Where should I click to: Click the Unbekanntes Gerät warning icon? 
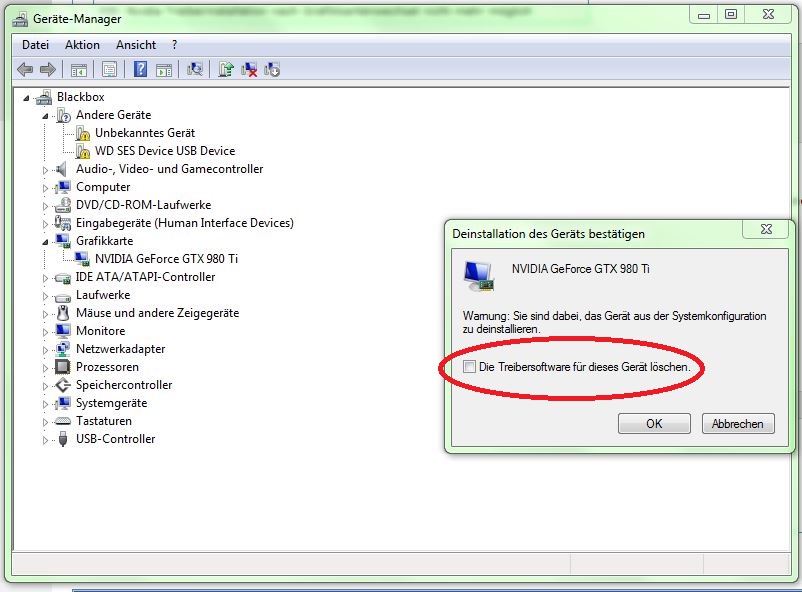pyautogui.click(x=82, y=134)
